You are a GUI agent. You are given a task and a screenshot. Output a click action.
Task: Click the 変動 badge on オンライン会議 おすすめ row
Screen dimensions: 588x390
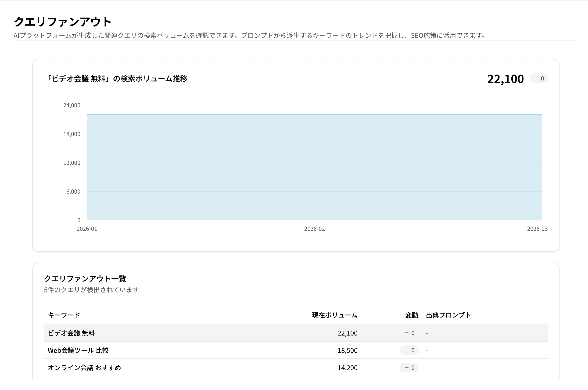pyautogui.click(x=409, y=368)
